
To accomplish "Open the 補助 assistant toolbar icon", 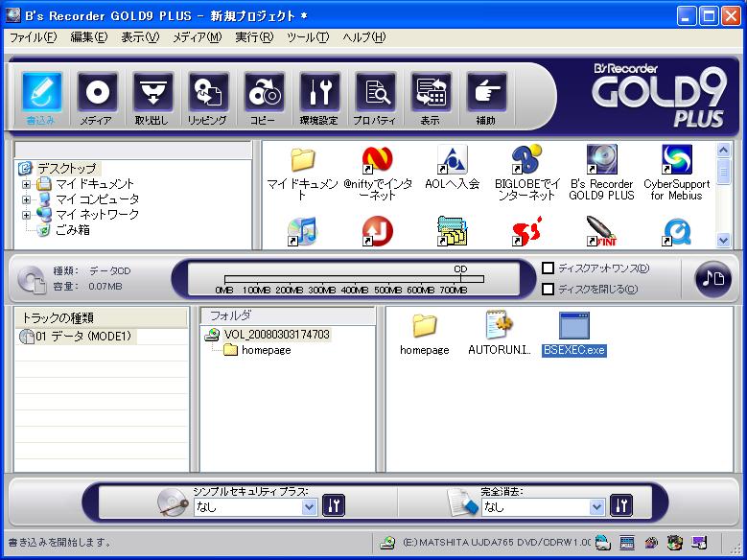I will click(x=486, y=92).
